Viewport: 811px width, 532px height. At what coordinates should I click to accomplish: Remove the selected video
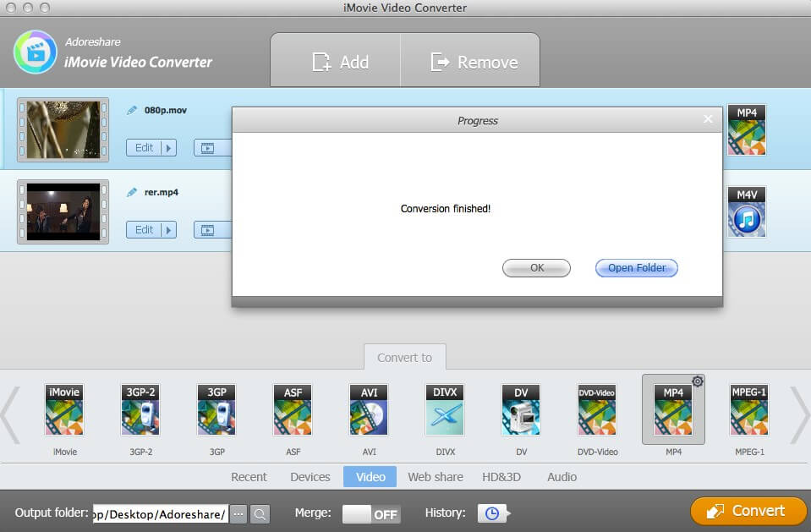coord(471,61)
